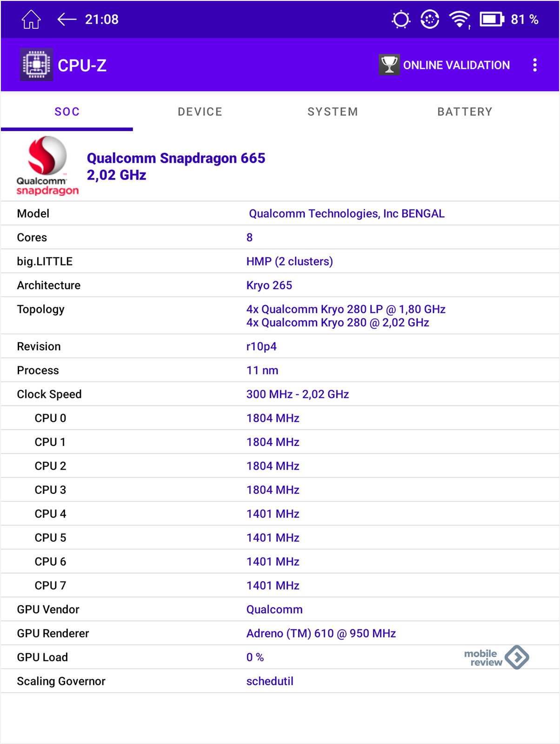Tap the Scaling Governor label

(x=61, y=681)
